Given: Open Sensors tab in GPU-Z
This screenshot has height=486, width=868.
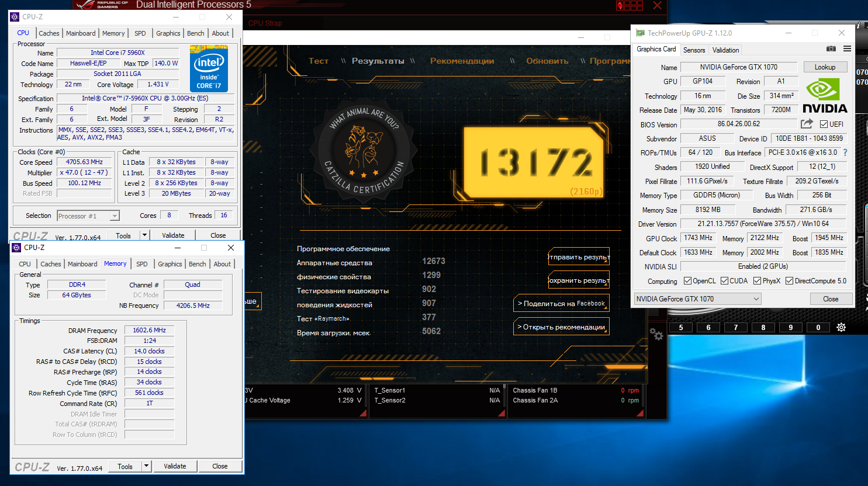Looking at the screenshot, I should click(694, 50).
